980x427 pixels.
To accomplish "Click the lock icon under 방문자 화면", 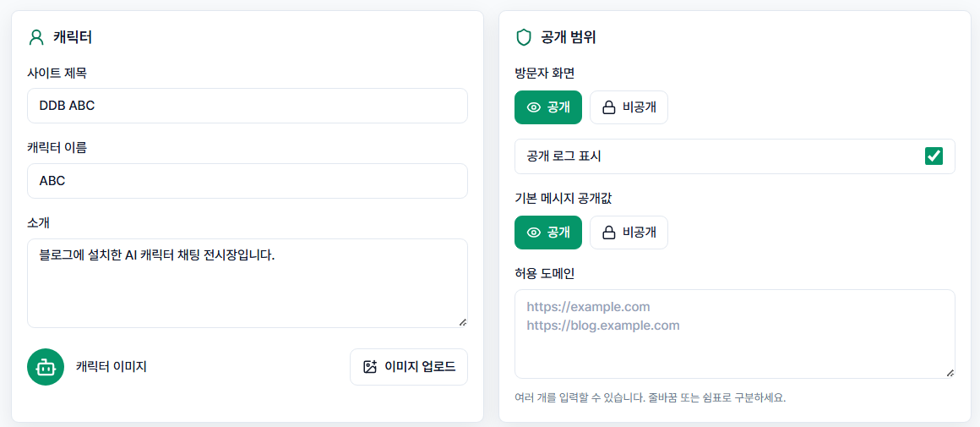I will (x=608, y=107).
